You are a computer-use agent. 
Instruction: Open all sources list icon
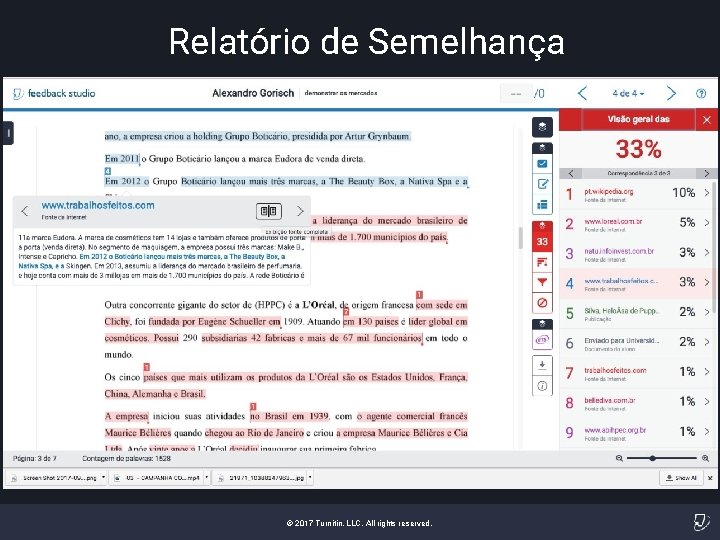542,262
